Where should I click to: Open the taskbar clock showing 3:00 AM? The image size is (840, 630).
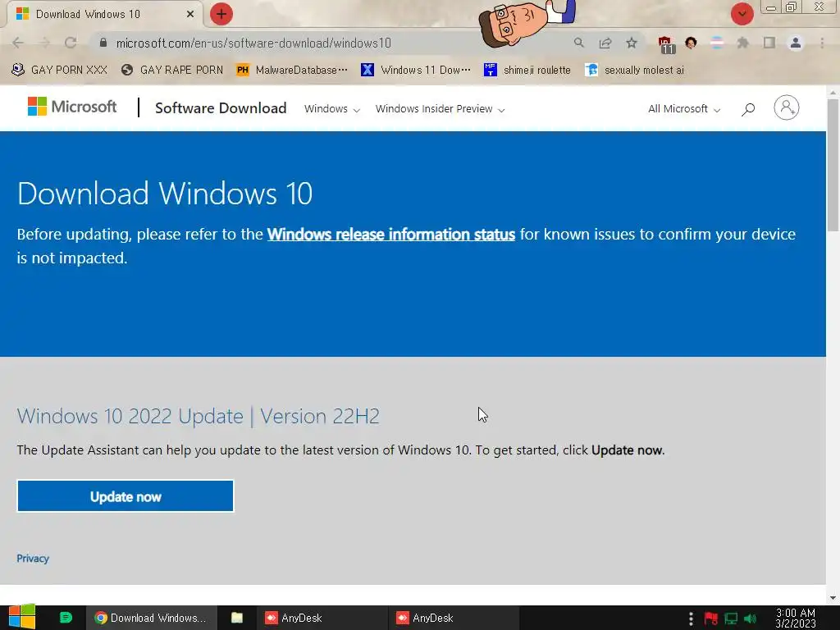[796, 618]
